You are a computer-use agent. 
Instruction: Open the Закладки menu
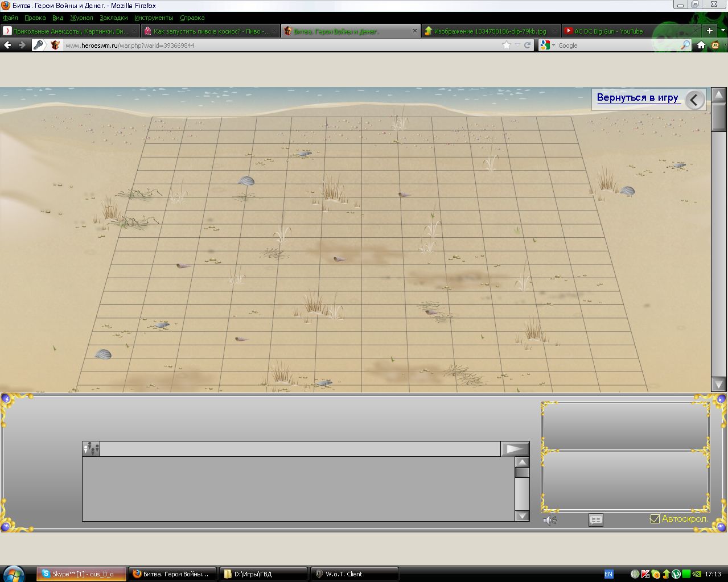114,18
